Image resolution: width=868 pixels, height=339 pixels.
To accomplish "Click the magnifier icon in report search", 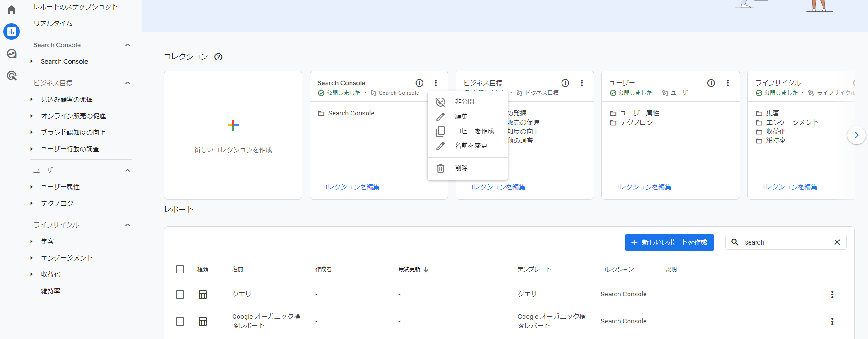I will coord(735,242).
